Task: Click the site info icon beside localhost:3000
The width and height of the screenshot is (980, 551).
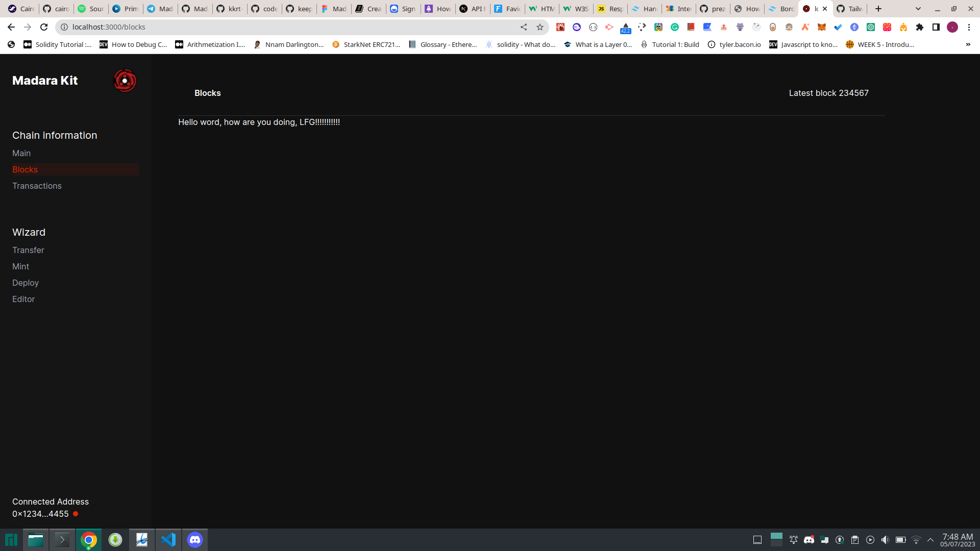Action: pos(64,27)
